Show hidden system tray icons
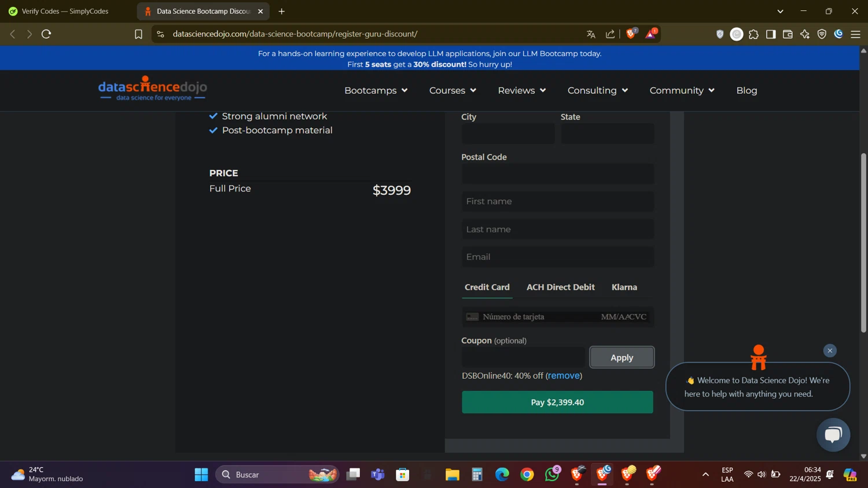The height and width of the screenshot is (488, 868). pos(705,475)
